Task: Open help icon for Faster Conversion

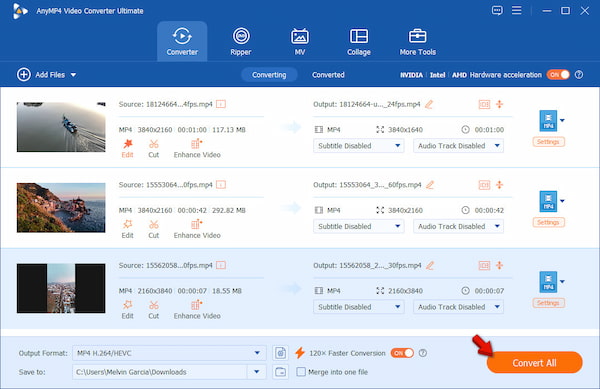Action: click(x=423, y=353)
